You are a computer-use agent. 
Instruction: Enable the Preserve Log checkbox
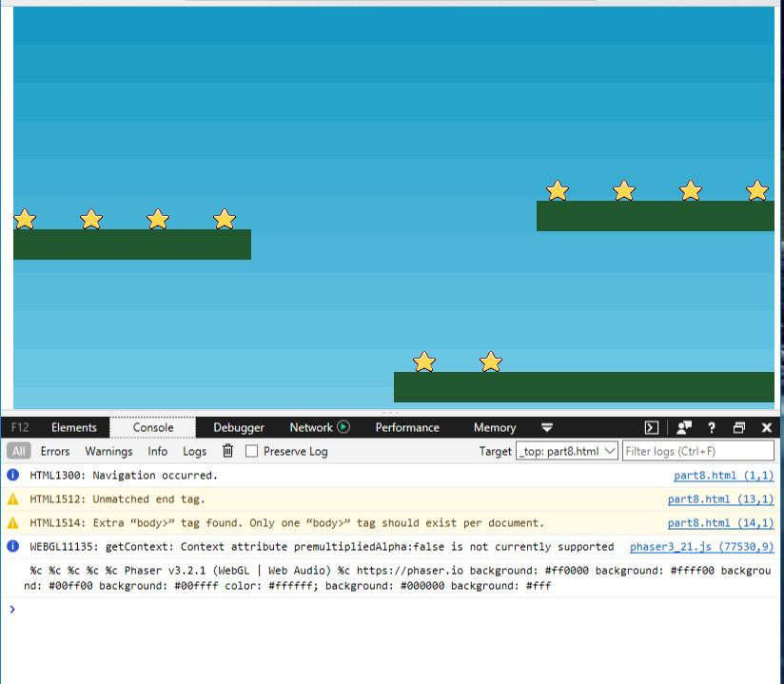click(251, 451)
